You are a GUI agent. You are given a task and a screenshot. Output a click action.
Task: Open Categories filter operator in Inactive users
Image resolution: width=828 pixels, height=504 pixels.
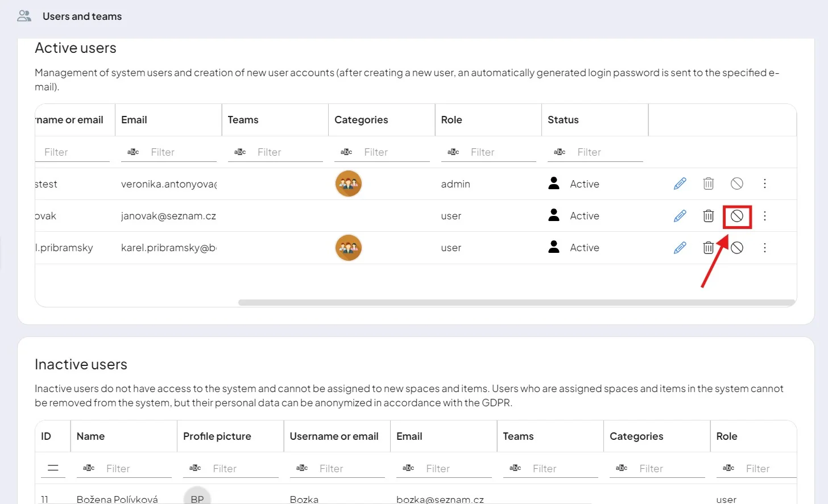pyautogui.click(x=622, y=468)
